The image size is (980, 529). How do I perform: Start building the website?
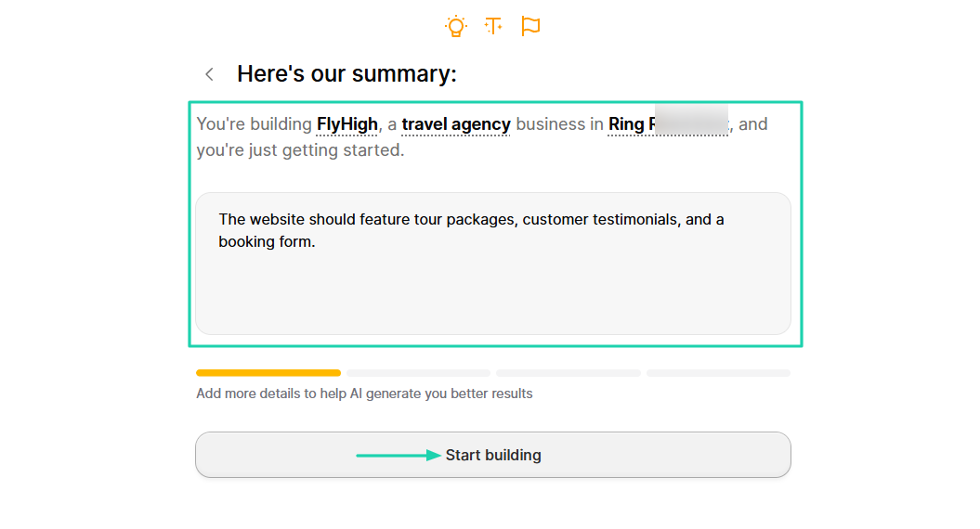point(493,455)
